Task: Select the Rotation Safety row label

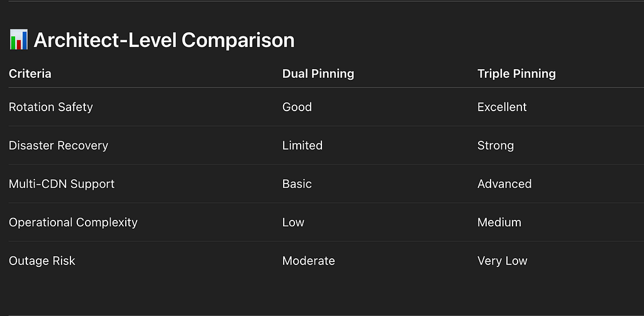Action: 51,107
